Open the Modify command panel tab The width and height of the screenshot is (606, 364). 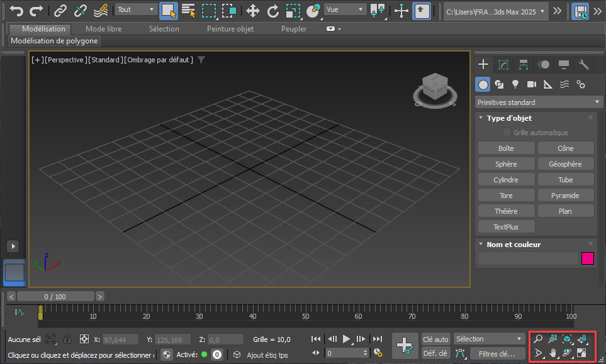pos(503,64)
